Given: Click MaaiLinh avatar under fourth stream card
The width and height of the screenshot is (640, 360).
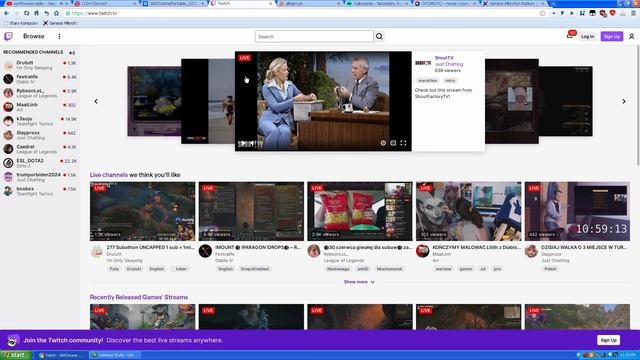Looking at the screenshot, I should [422, 251].
